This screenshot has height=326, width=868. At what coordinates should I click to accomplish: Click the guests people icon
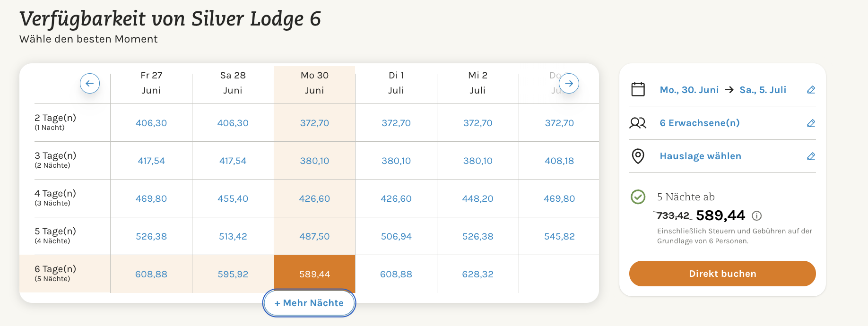coord(638,123)
